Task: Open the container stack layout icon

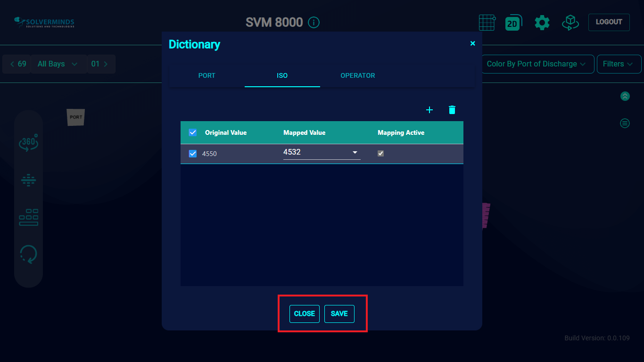Action: [x=29, y=217]
